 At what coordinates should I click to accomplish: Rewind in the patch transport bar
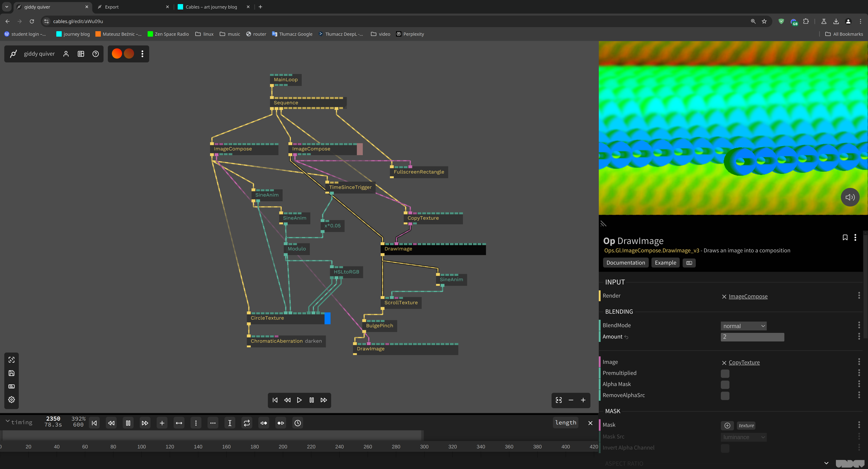(288, 400)
